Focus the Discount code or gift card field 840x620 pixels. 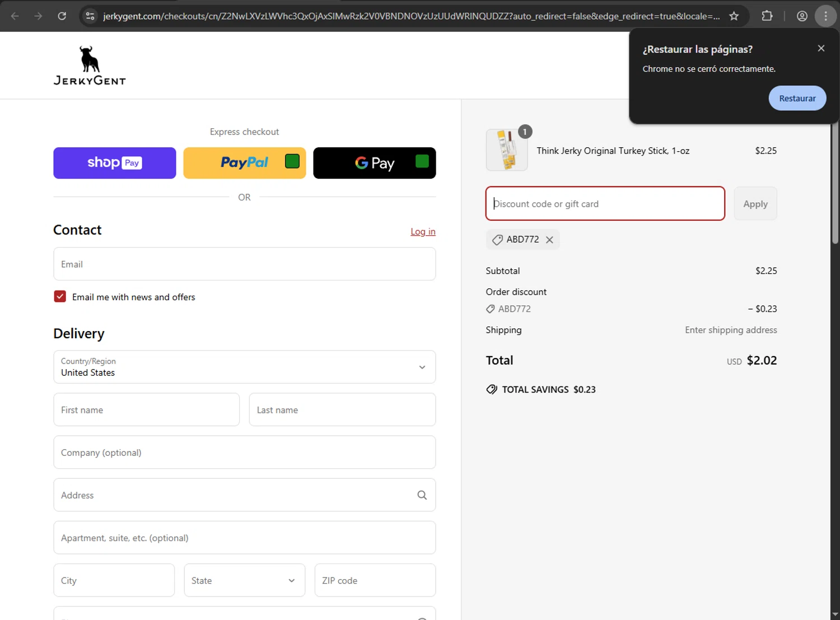605,203
